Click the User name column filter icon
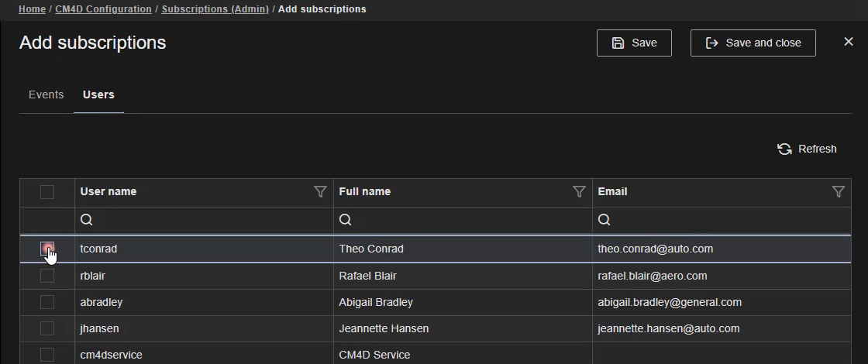 point(320,192)
